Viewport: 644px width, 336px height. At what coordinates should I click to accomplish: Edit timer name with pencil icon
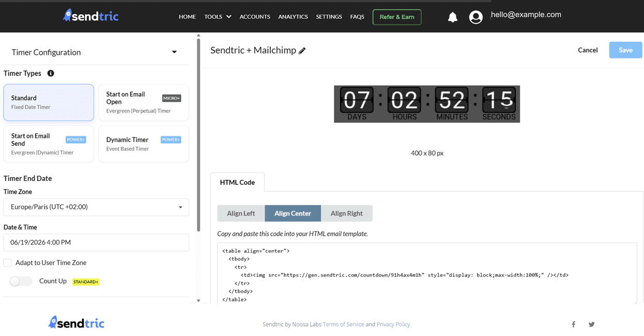point(302,51)
